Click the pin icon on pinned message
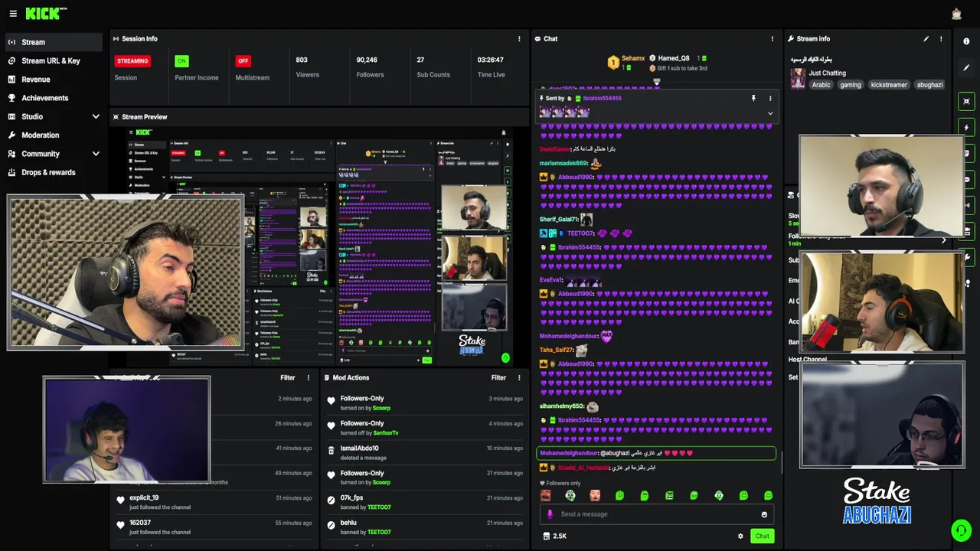Image resolution: width=980 pixels, height=551 pixels. pyautogui.click(x=753, y=99)
